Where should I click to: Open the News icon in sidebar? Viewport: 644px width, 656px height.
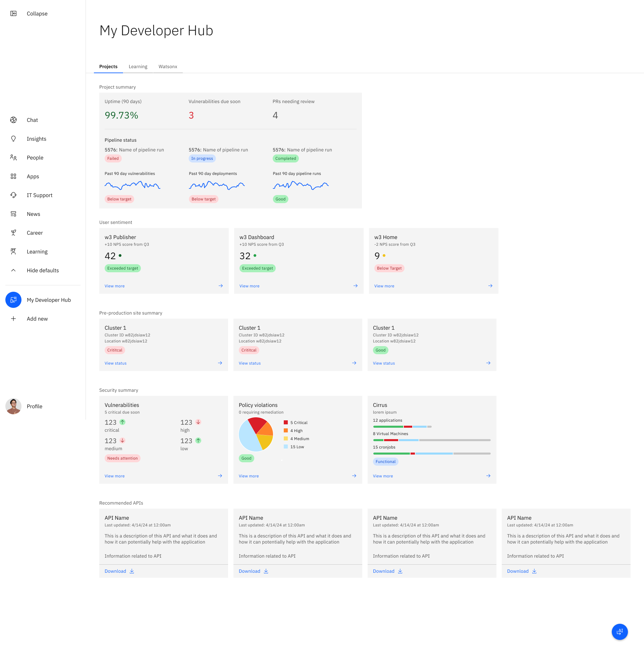(x=13, y=214)
